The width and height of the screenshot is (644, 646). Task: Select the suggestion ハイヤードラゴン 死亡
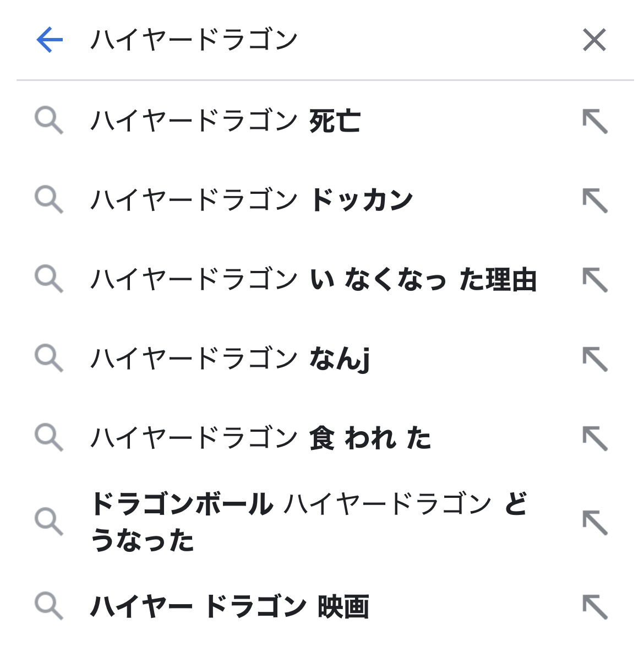(x=226, y=121)
